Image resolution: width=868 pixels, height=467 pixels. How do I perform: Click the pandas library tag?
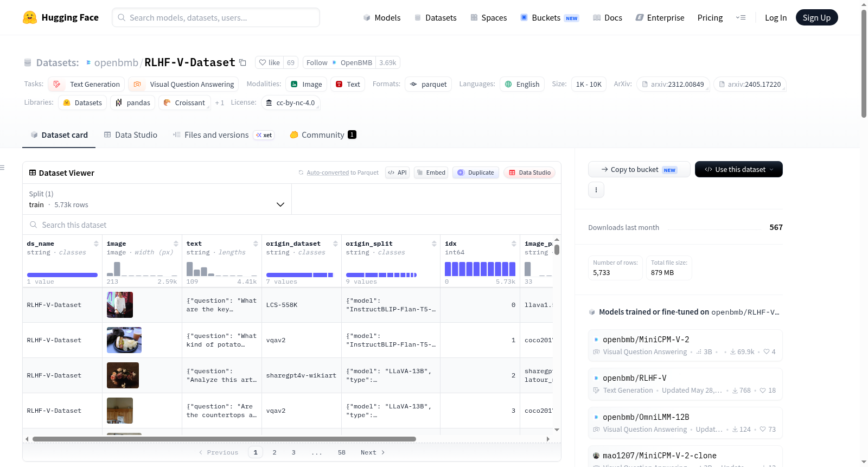pyautogui.click(x=133, y=103)
